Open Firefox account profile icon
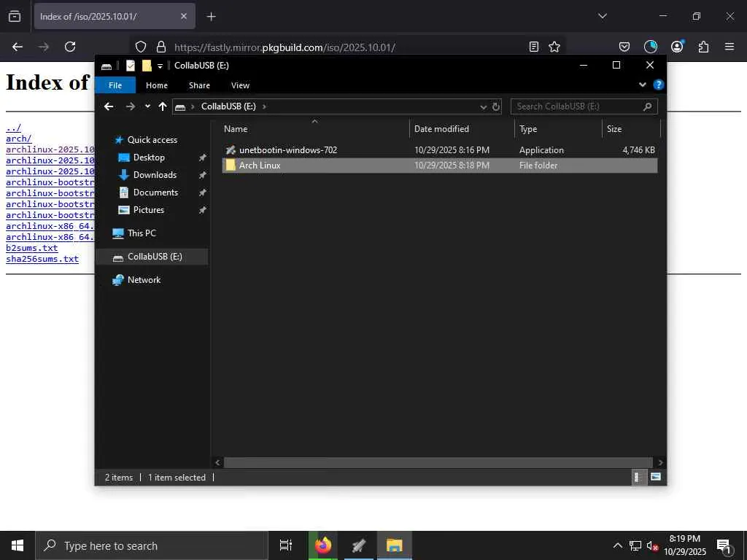The height and width of the screenshot is (560, 747). pyautogui.click(x=677, y=46)
